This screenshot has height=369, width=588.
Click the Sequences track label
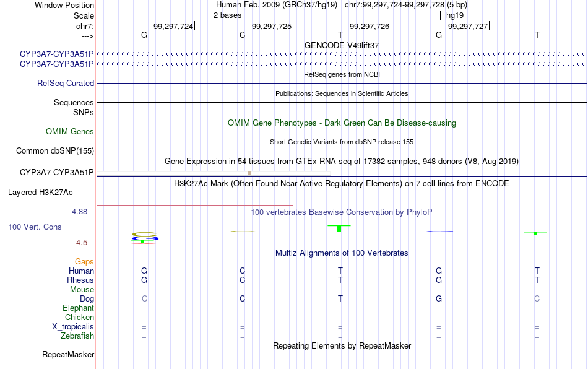[74, 102]
